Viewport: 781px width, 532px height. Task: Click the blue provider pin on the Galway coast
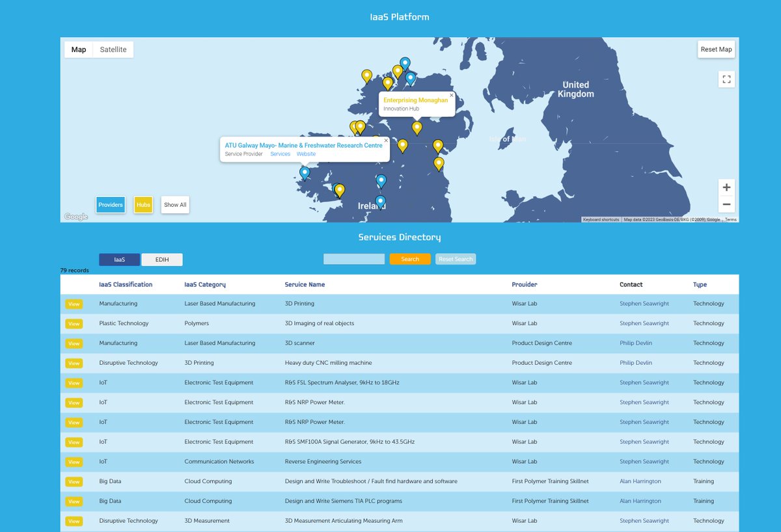click(x=304, y=173)
